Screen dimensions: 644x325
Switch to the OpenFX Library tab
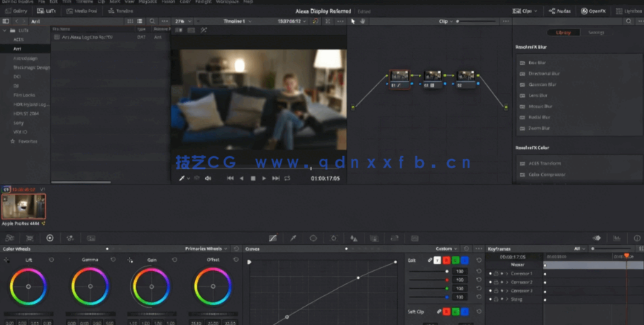pyautogui.click(x=563, y=32)
